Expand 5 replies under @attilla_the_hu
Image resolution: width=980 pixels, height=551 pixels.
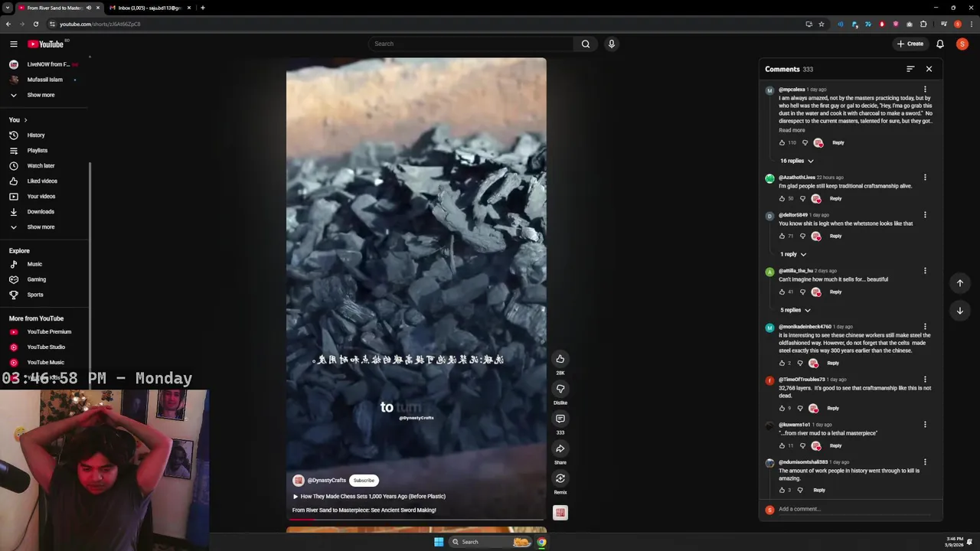coord(795,310)
